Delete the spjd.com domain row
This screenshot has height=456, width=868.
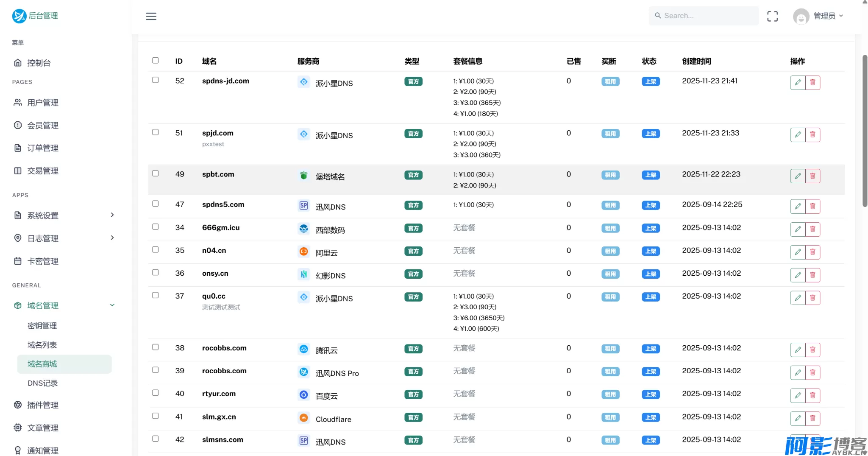812,134
